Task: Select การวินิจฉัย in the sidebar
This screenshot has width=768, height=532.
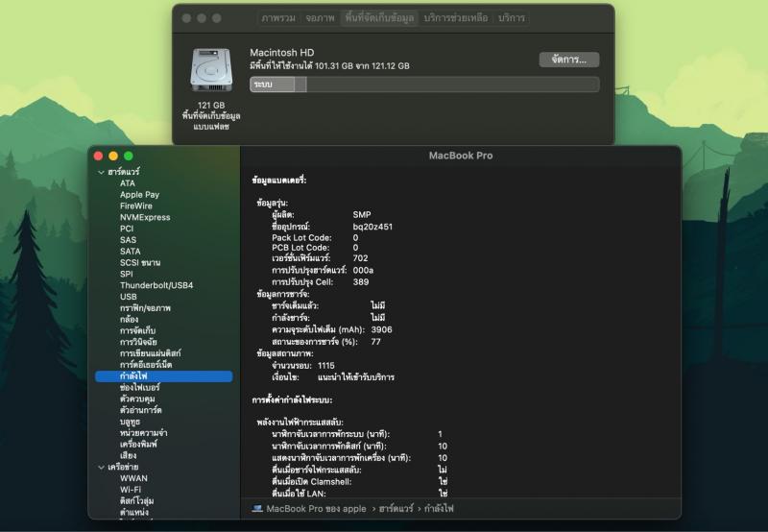Action: (x=138, y=342)
